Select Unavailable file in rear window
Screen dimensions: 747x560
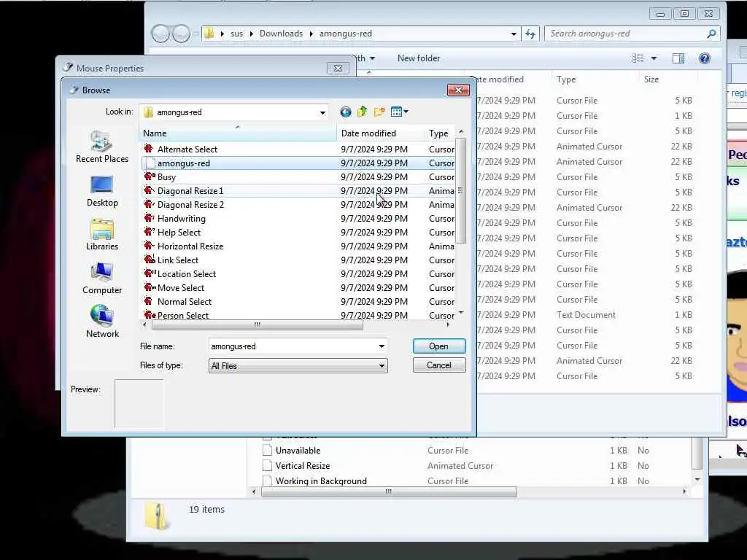[298, 451]
